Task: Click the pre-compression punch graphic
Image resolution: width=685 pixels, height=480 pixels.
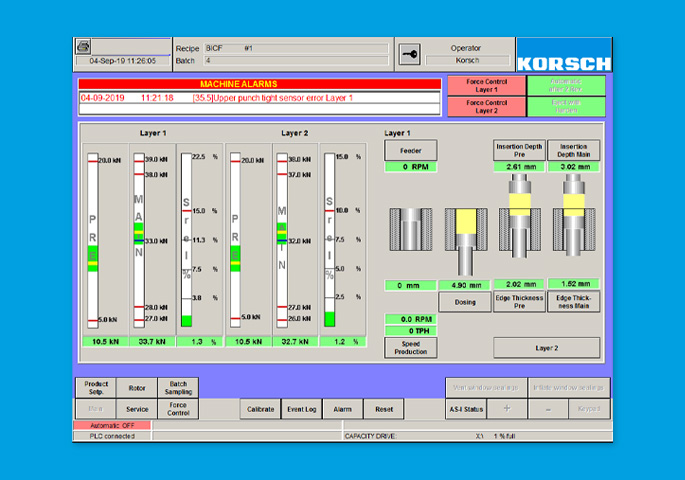Action: [520, 216]
